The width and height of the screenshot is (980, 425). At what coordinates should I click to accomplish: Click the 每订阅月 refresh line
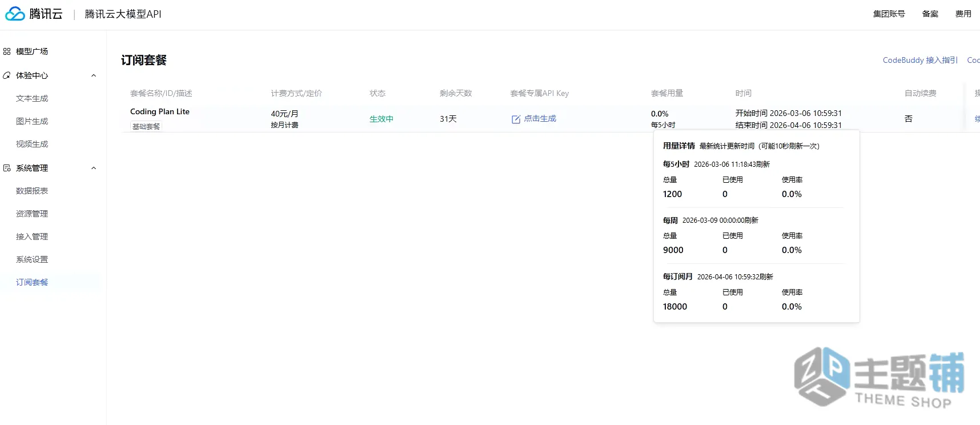(718, 276)
